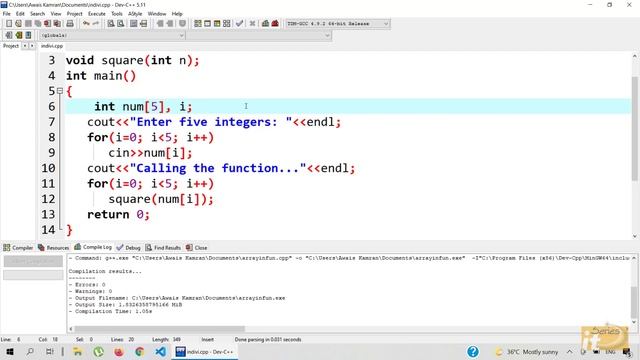Switch to the Resources bottom tab
This screenshot has height=360, width=640.
[x=53, y=248]
